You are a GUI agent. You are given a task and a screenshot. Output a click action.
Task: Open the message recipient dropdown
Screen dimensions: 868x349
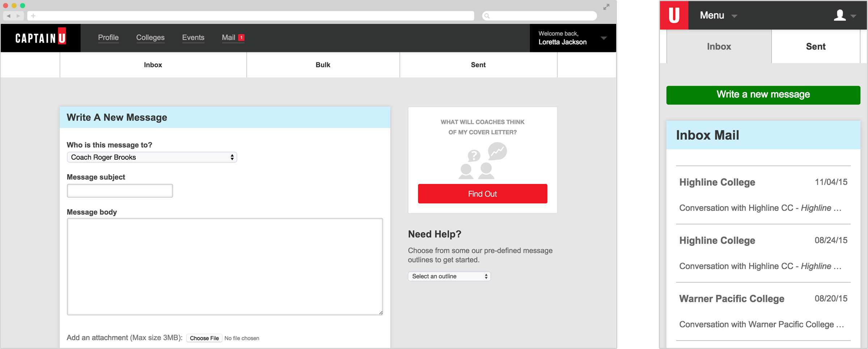pos(152,157)
